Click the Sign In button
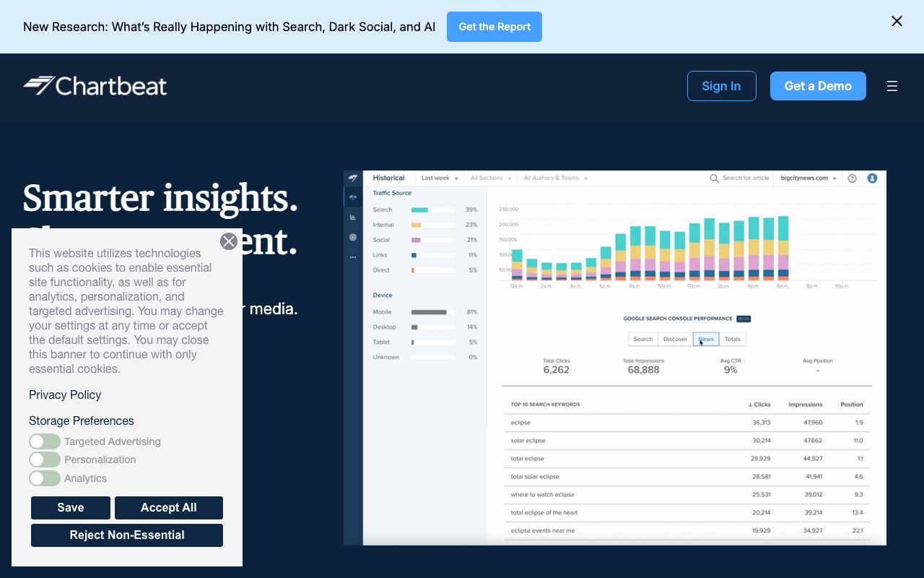 click(x=721, y=86)
